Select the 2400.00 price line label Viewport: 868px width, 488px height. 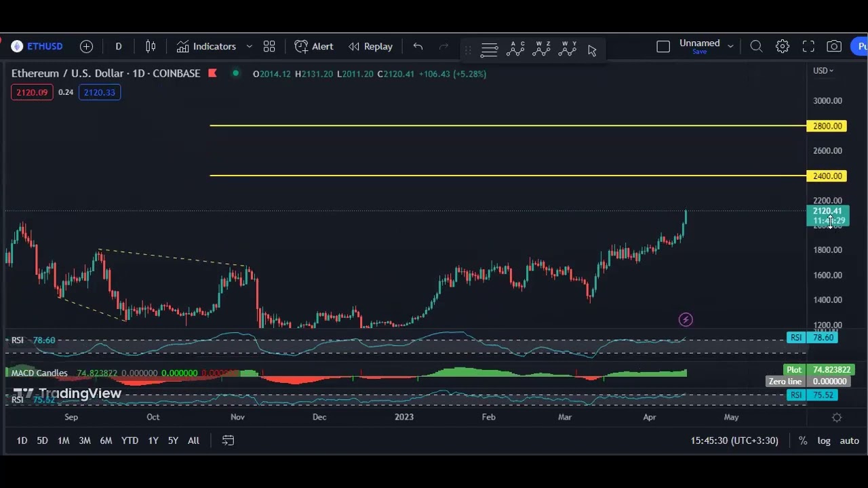coord(827,176)
